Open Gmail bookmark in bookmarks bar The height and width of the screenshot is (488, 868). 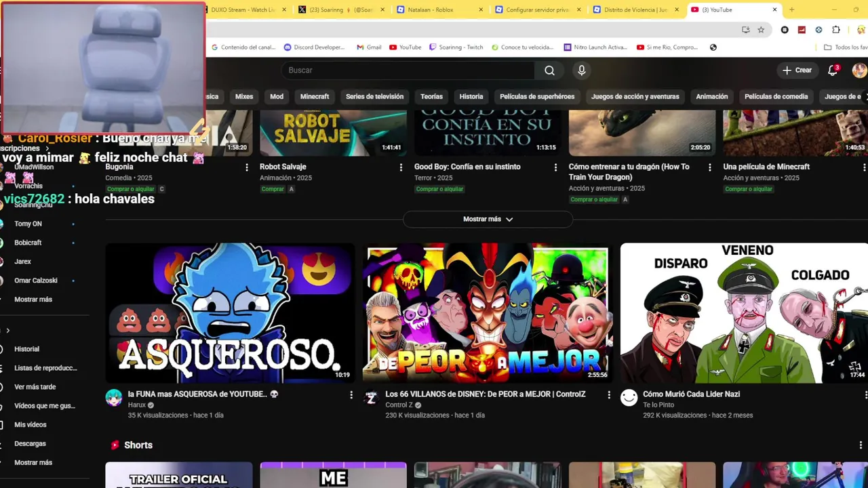click(x=369, y=47)
